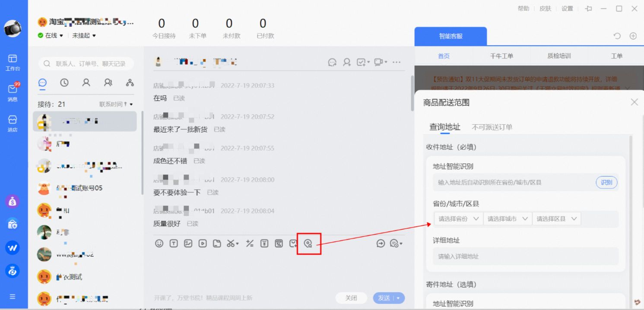Click the camera profile avatar at top left
Screen dimensions: 644x310
[13, 28]
